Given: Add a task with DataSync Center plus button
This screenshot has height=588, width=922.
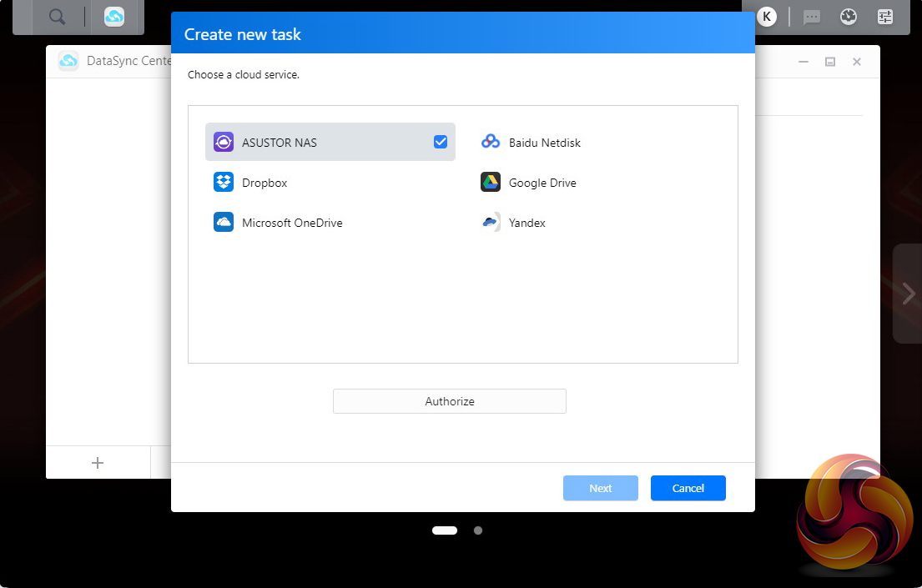Looking at the screenshot, I should (98, 463).
